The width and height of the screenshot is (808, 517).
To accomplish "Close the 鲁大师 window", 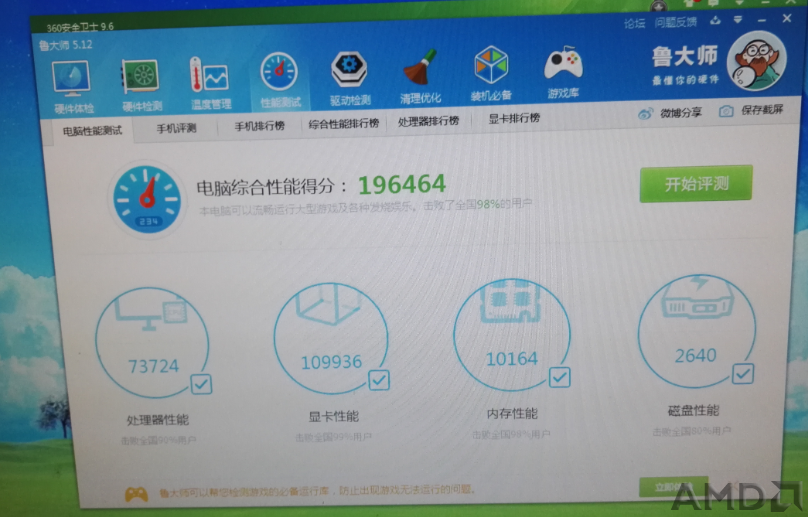I will pyautogui.click(x=786, y=19).
